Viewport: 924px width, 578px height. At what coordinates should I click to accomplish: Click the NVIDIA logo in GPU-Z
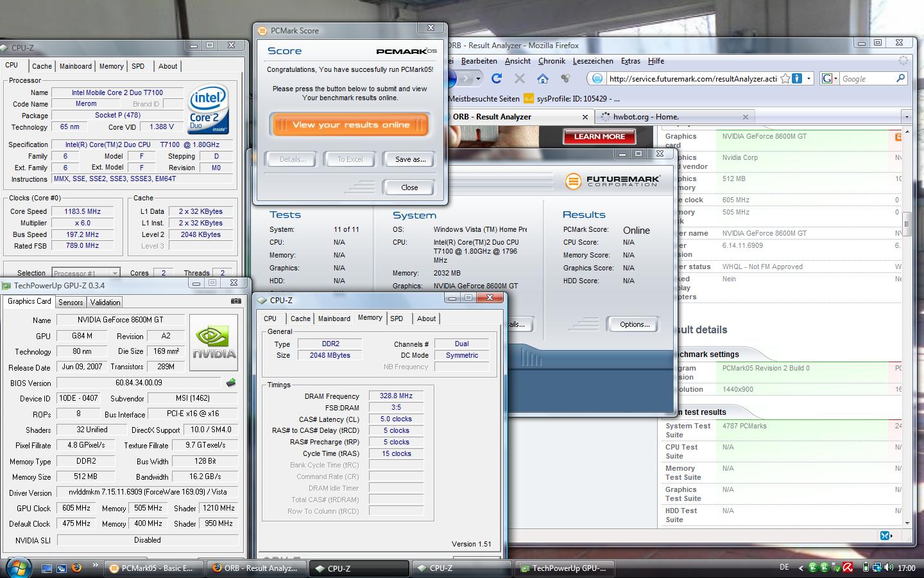(x=214, y=342)
